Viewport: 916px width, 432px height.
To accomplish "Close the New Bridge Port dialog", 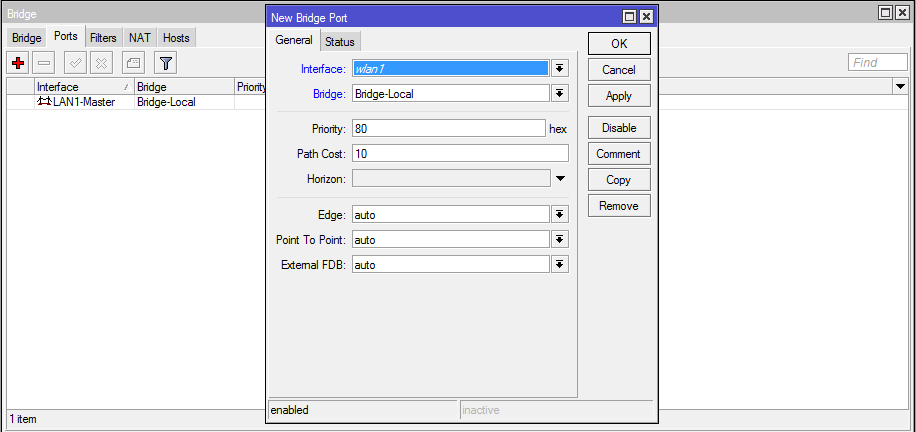I will pos(646,17).
